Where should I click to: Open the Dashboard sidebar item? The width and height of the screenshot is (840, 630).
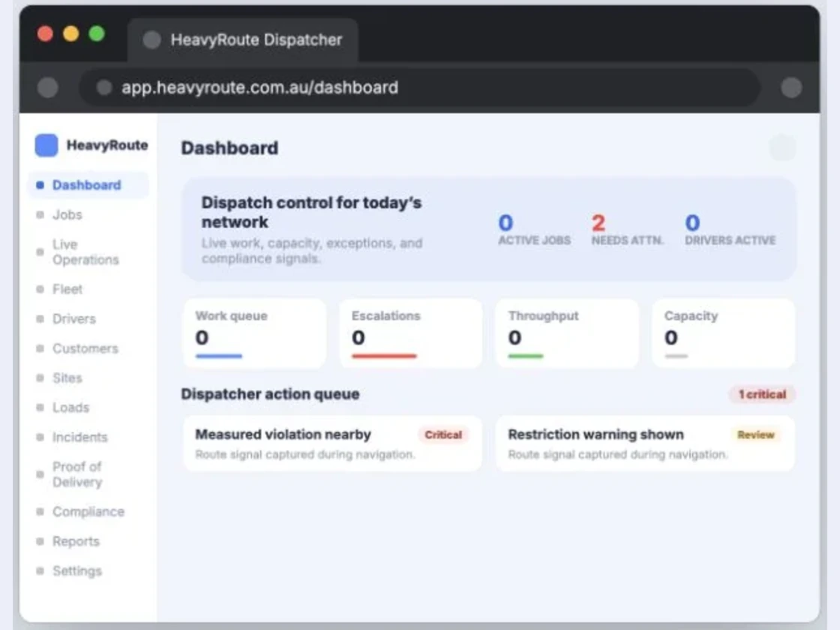point(88,184)
